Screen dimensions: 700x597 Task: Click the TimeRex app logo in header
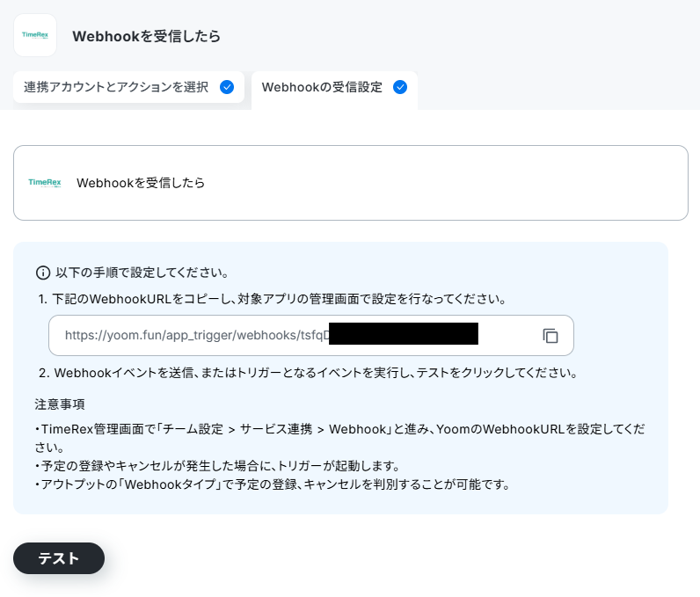pyautogui.click(x=35, y=35)
